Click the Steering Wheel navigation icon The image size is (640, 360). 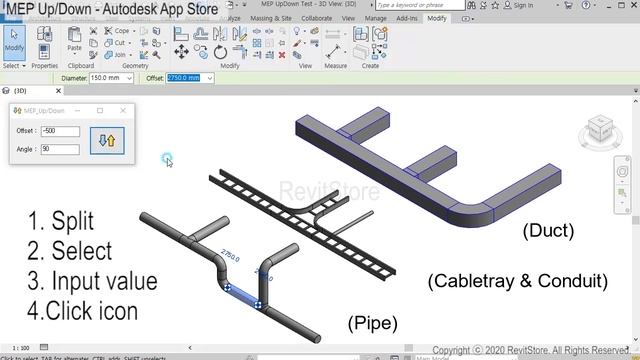622,171
